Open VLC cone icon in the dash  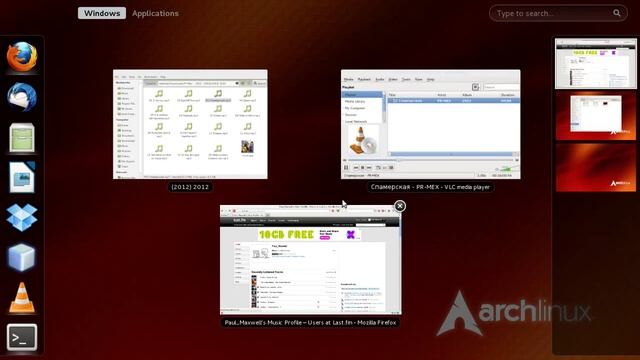(x=22, y=298)
